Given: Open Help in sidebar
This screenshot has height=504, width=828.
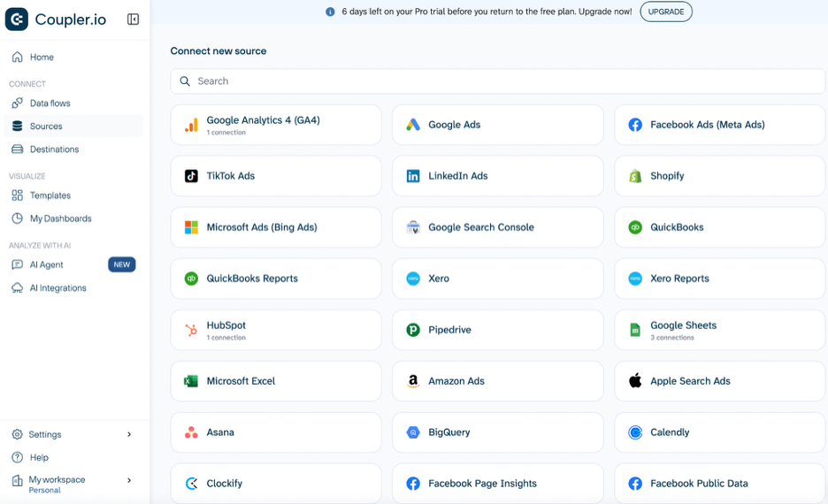Looking at the screenshot, I should click(73, 457).
